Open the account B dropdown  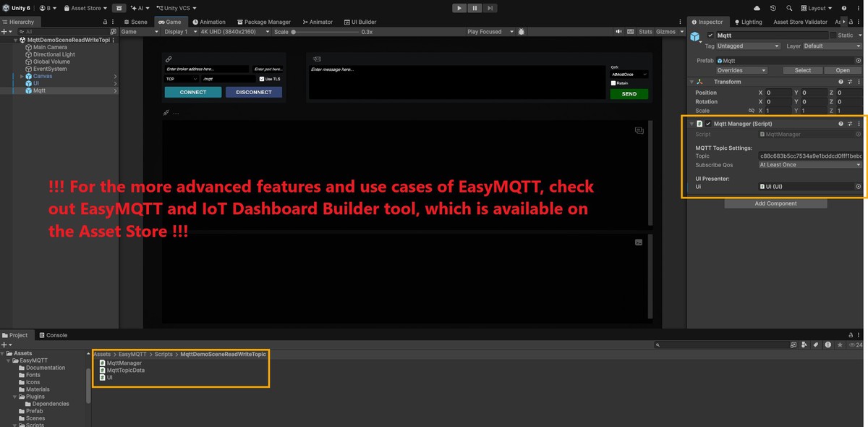(x=48, y=8)
